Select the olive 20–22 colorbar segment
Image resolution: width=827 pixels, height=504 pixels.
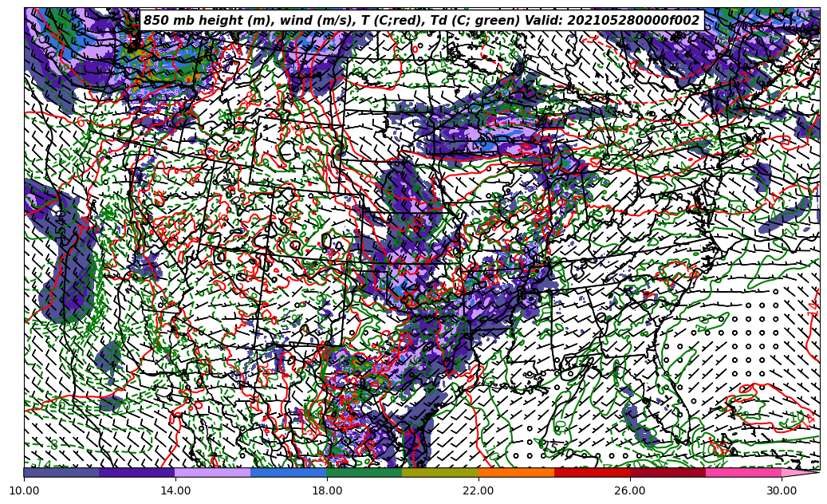point(440,472)
